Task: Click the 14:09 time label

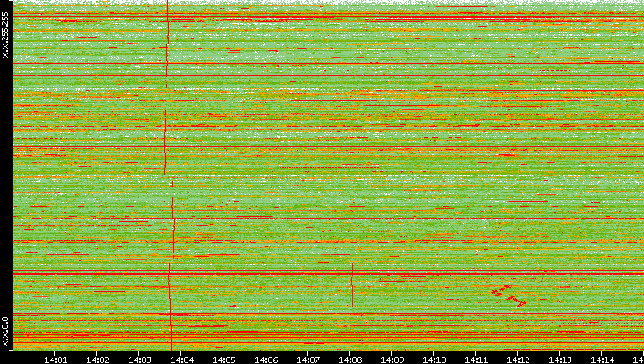Action: (x=392, y=358)
